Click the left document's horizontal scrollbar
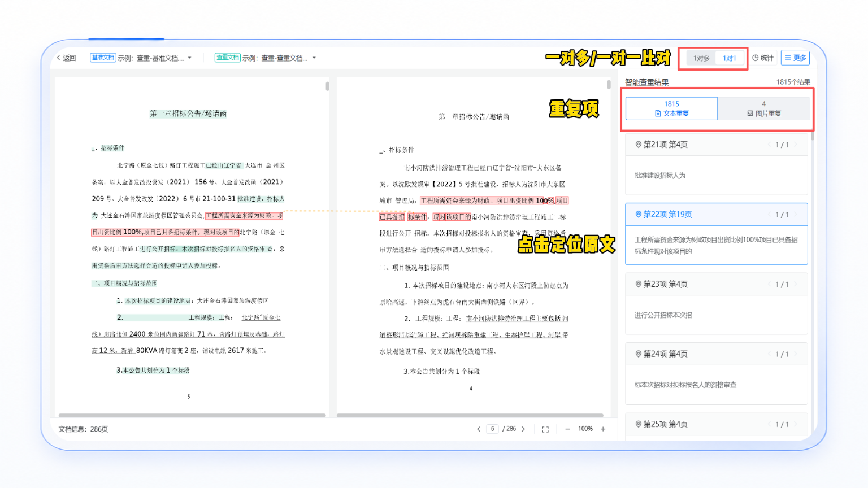 point(192,415)
